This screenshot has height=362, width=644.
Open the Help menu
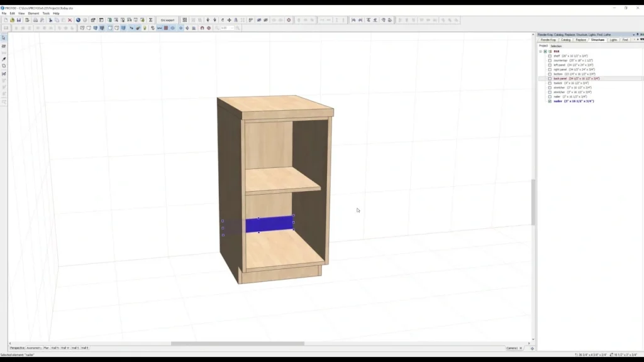[56, 13]
